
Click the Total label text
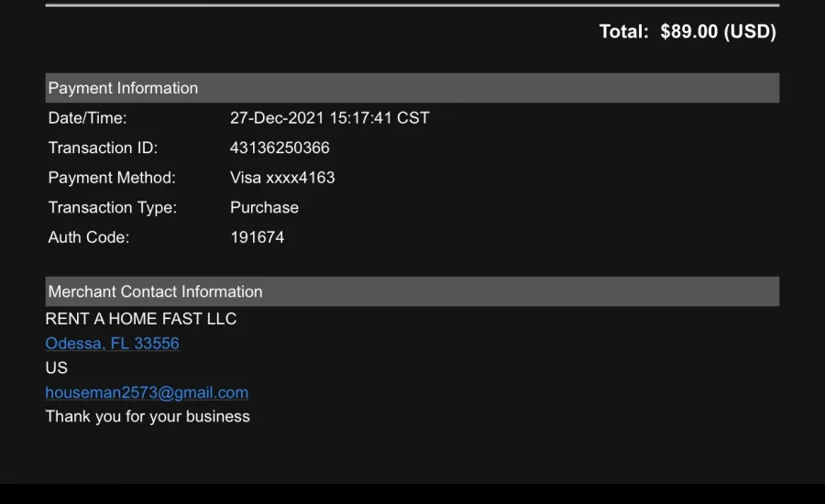[x=624, y=31]
